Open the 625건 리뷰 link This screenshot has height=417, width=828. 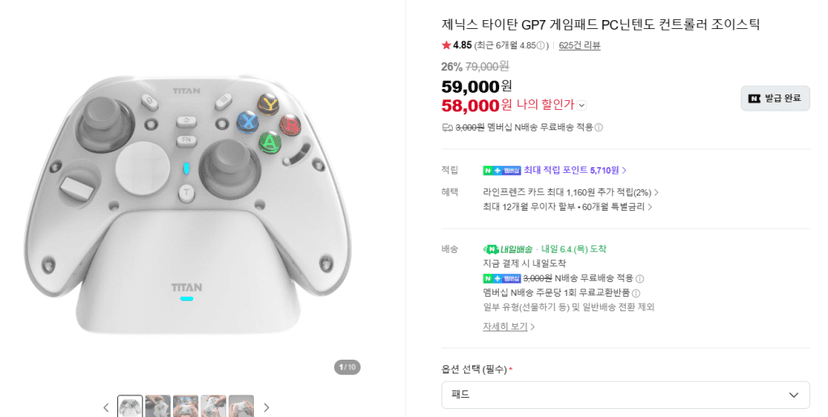click(x=579, y=46)
